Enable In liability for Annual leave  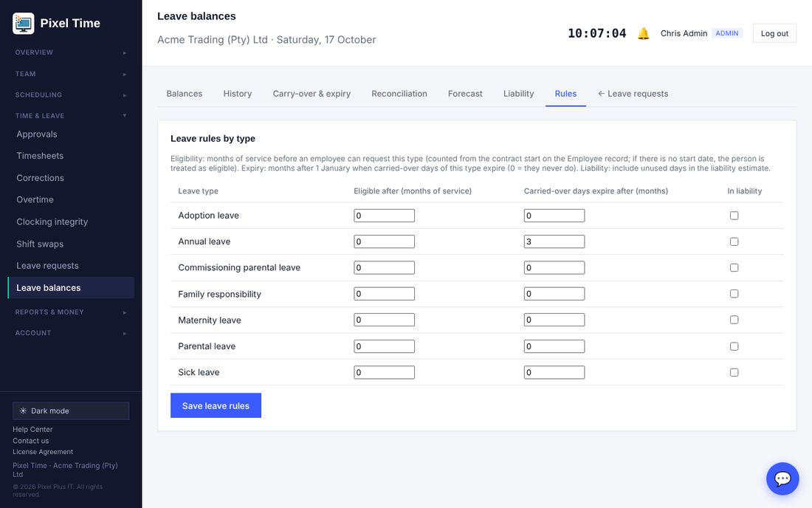[x=734, y=241]
